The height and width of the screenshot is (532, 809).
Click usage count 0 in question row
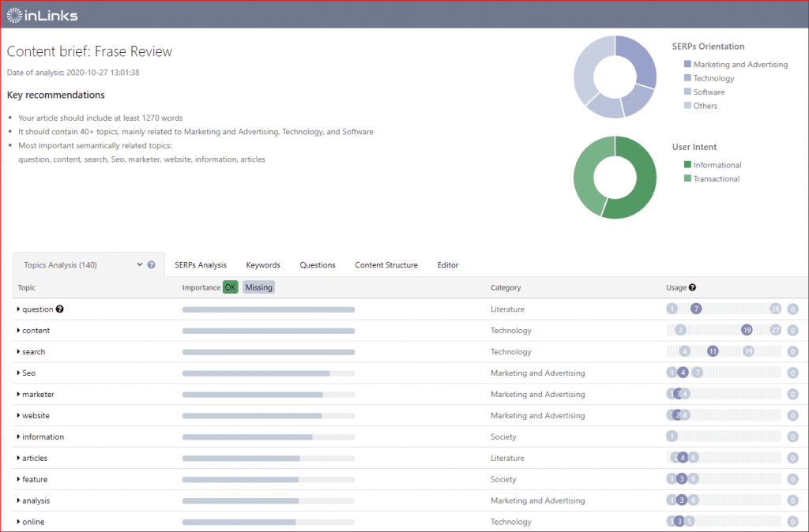pyautogui.click(x=793, y=309)
